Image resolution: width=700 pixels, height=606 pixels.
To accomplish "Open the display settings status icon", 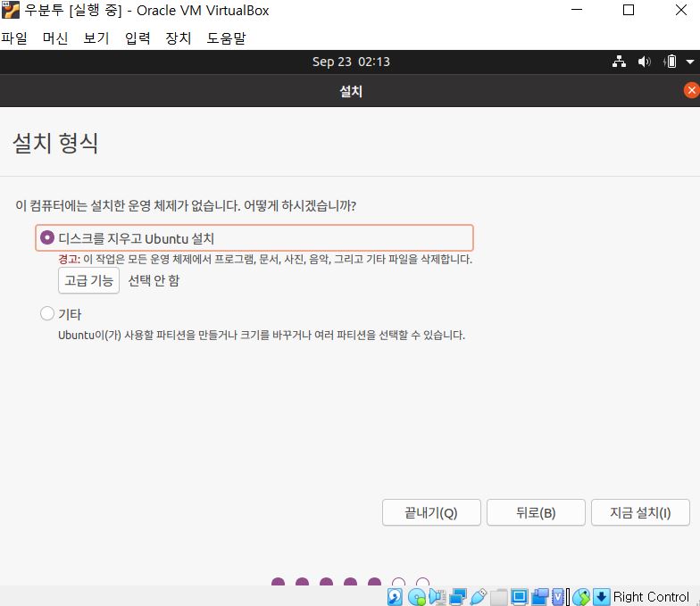I will 520,596.
